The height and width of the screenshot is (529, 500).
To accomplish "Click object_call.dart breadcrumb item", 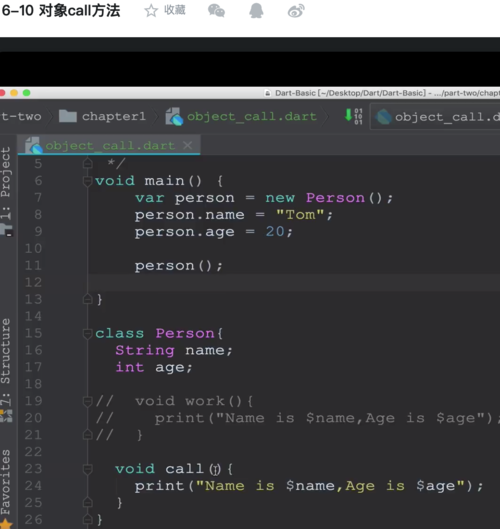I will coord(252,116).
